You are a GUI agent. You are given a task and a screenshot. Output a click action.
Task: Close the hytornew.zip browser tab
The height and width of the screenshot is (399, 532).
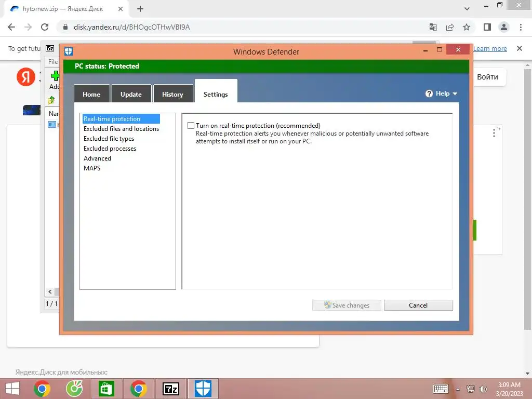pos(121,9)
